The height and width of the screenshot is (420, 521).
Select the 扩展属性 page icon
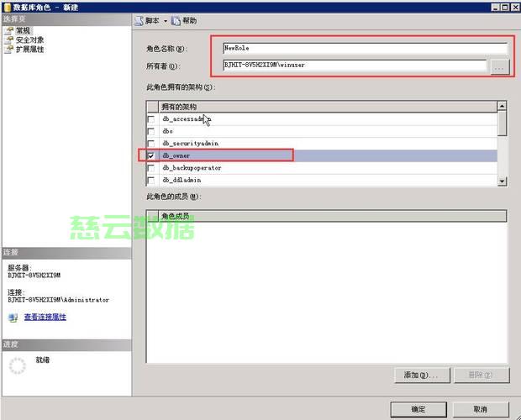pyautogui.click(x=9, y=50)
